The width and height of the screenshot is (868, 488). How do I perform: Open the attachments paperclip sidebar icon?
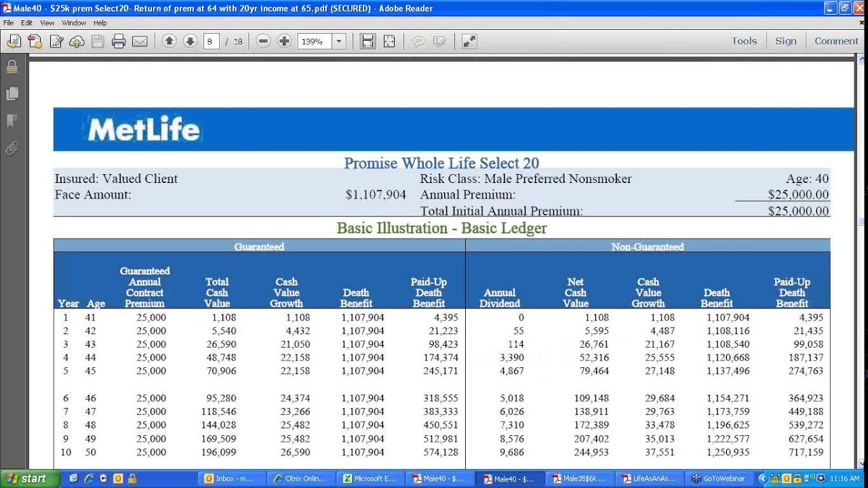(12, 148)
